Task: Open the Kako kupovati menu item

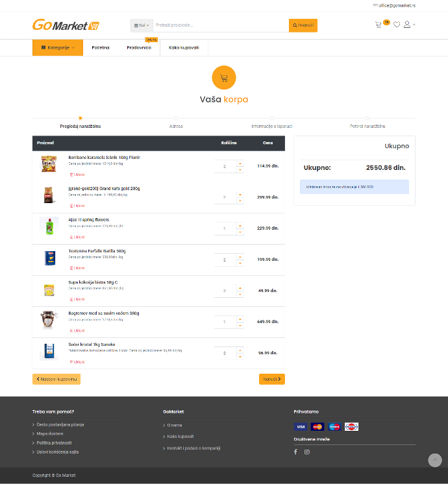Action: (x=184, y=47)
